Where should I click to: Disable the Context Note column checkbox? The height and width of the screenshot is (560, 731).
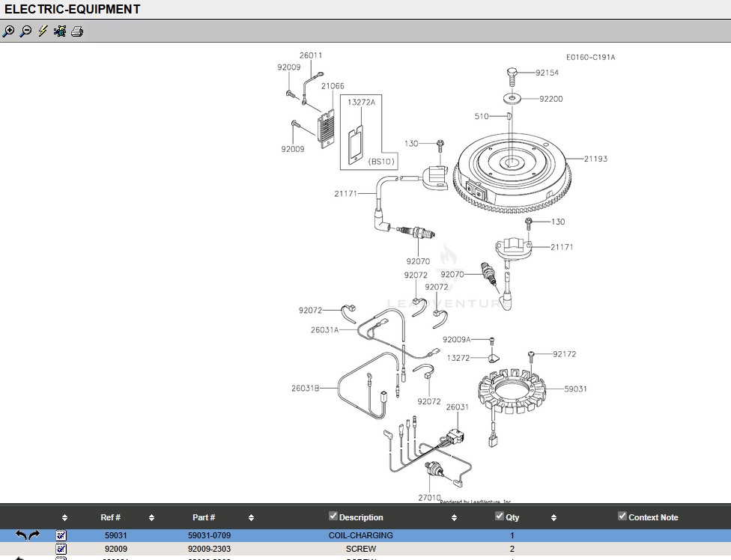pyautogui.click(x=622, y=516)
